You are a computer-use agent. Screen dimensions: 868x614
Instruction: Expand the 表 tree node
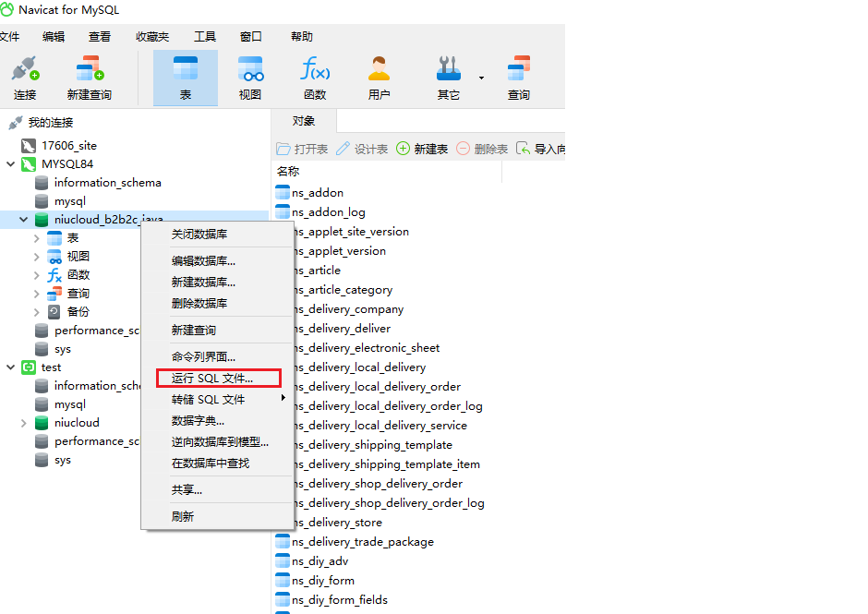pos(37,238)
